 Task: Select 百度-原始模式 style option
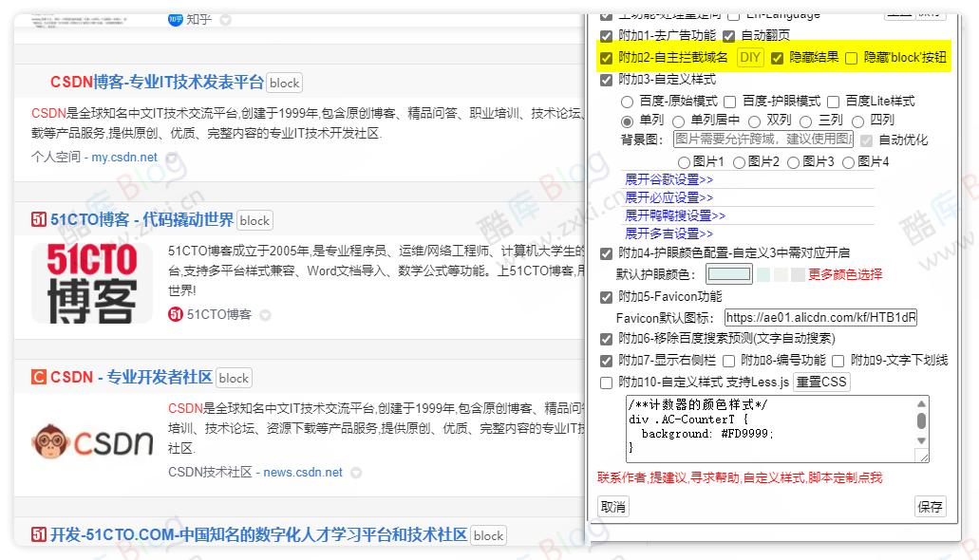pyautogui.click(x=627, y=100)
